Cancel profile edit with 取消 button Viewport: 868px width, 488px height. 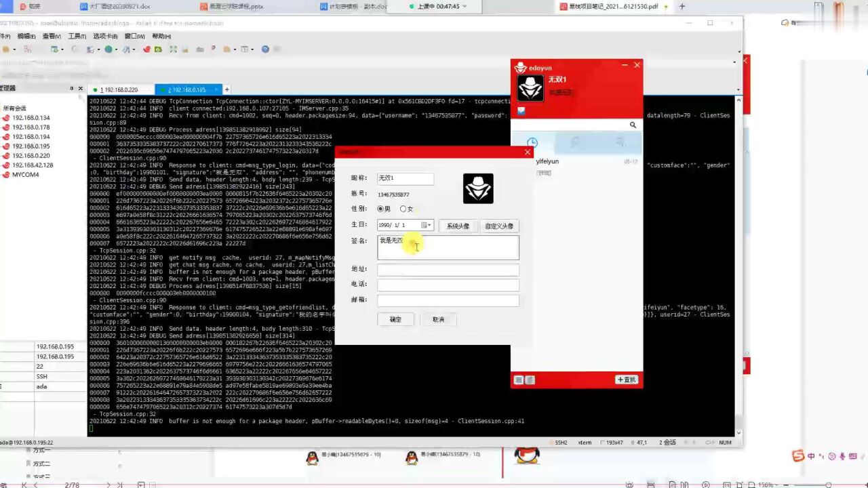point(438,319)
